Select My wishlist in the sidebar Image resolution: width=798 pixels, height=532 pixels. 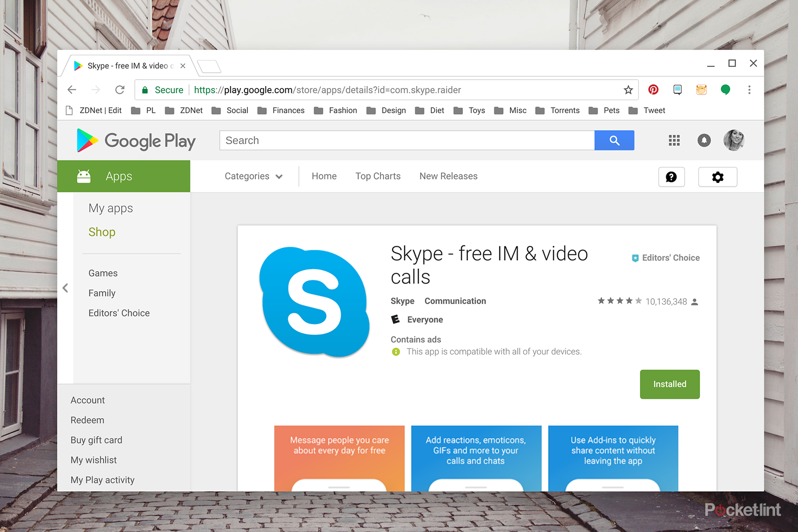click(94, 460)
